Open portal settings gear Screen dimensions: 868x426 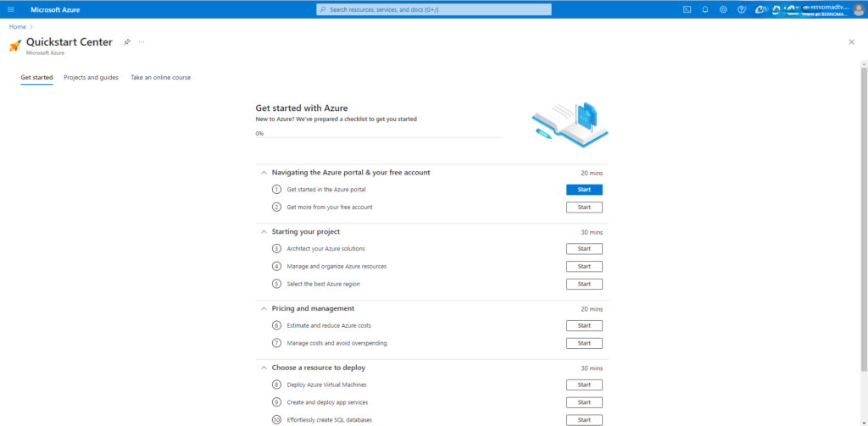coord(723,9)
